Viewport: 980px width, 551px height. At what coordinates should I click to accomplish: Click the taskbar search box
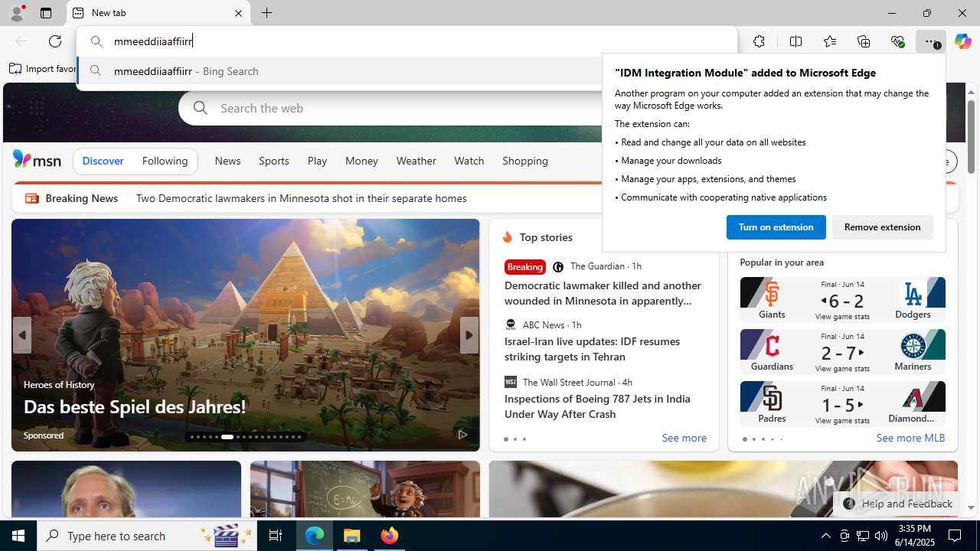coord(147,536)
